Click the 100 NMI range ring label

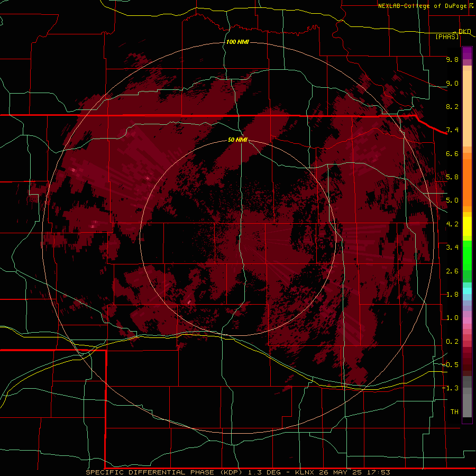237,42
